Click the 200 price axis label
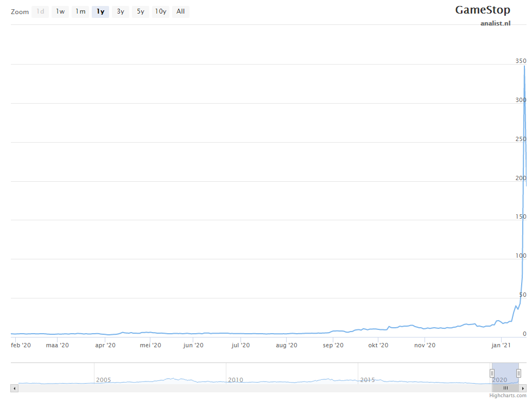 point(521,178)
